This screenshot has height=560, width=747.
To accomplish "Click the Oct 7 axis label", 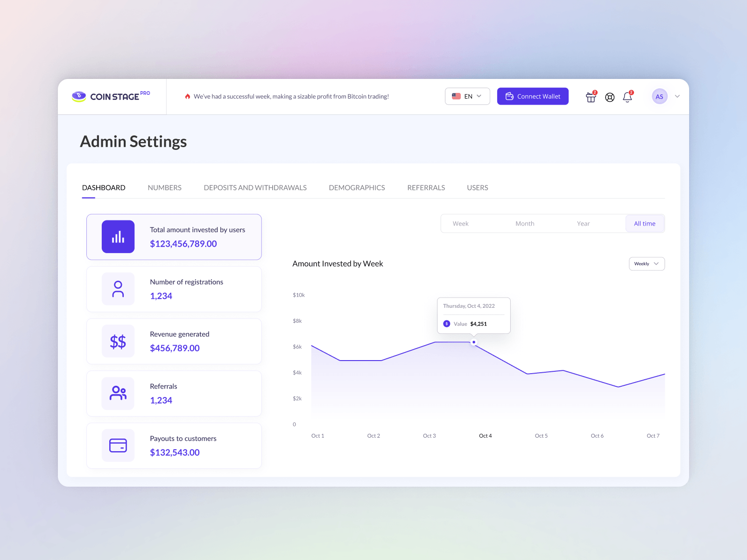I will click(653, 436).
